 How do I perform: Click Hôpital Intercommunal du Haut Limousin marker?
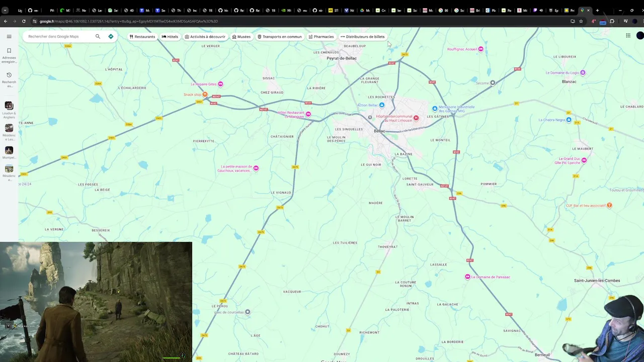click(x=416, y=118)
